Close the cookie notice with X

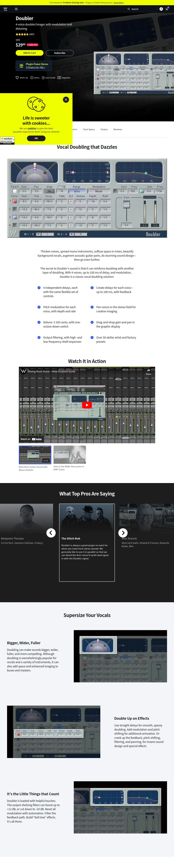pos(66,99)
